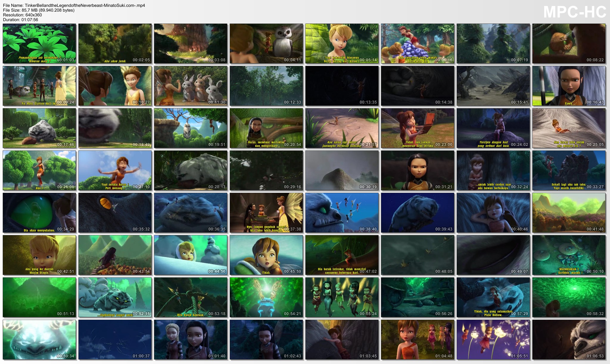The height and width of the screenshot is (364, 610).
Task: Click the subtitle text "Tidak." at 00:45:59
Action: pyautogui.click(x=266, y=273)
